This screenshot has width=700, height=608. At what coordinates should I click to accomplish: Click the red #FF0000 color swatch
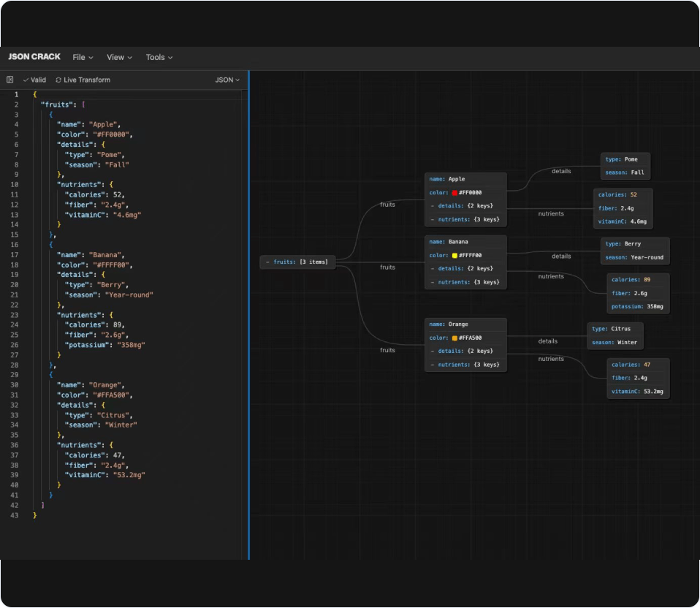pos(454,193)
